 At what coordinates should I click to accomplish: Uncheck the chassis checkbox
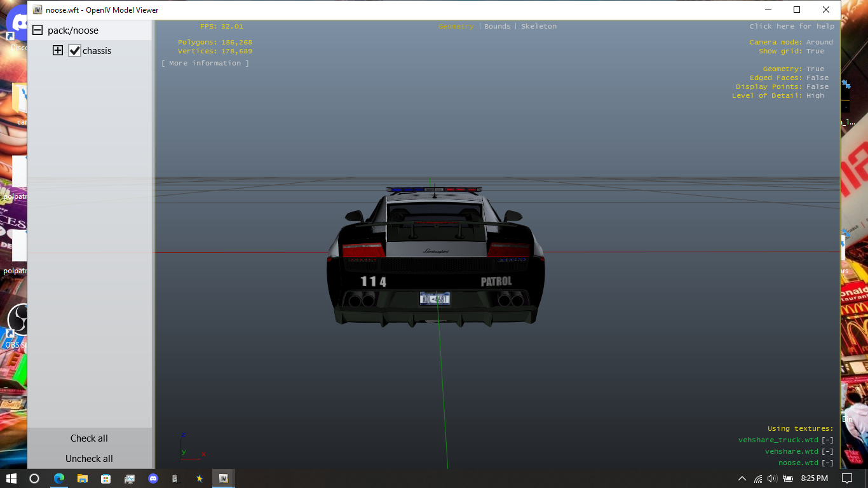click(75, 51)
